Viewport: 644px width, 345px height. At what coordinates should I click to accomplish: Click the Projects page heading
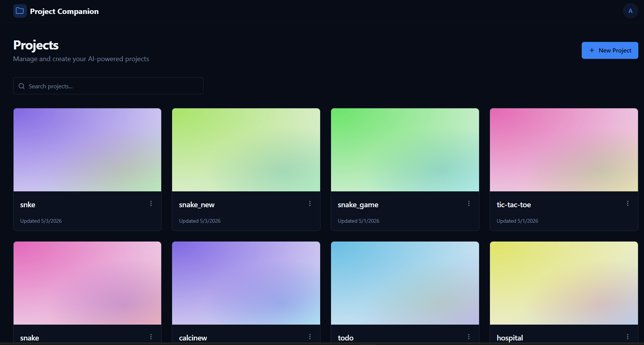coord(36,45)
